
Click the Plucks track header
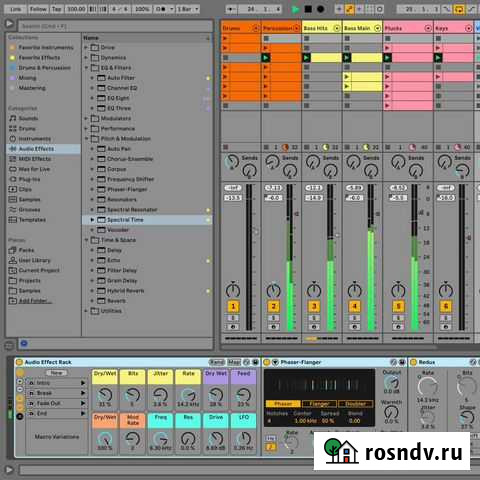coord(408,28)
